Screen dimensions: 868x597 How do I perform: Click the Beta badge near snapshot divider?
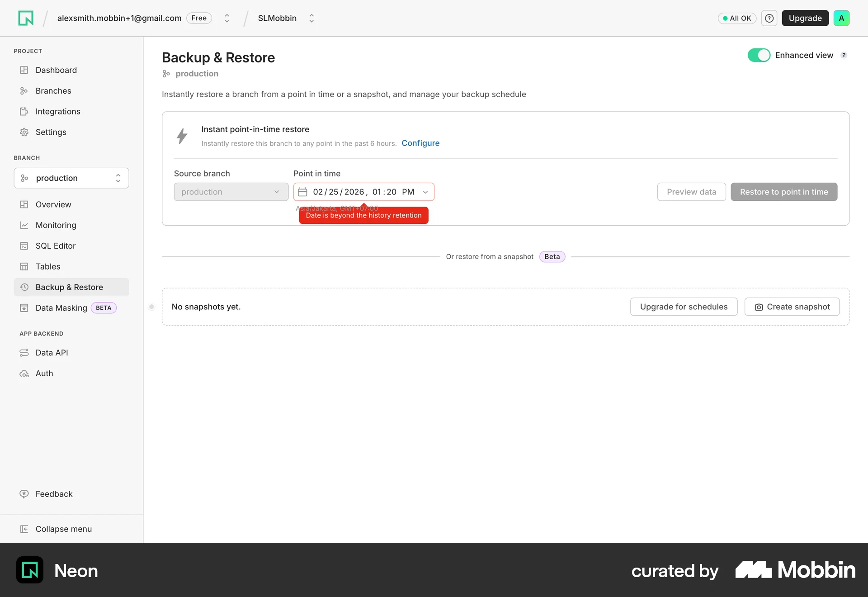point(552,256)
